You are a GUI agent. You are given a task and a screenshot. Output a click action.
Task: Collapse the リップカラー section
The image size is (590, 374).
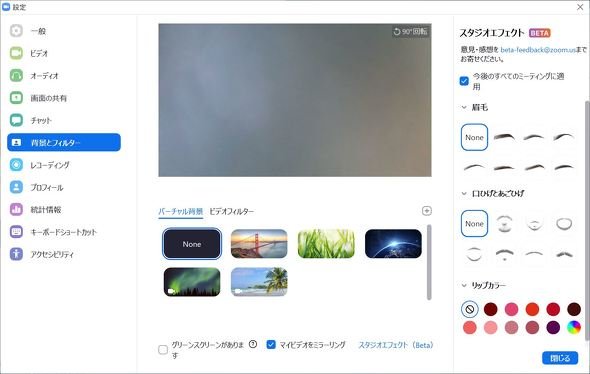click(464, 285)
